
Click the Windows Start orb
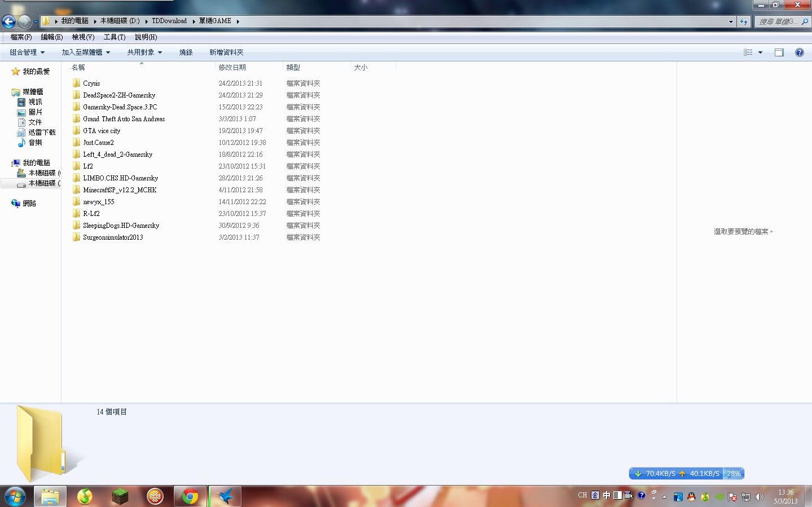coord(15,496)
